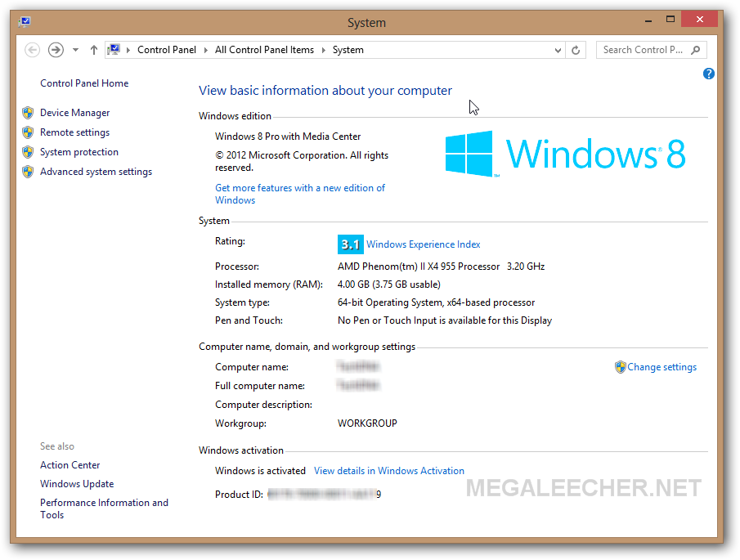Click the heading 'View basic information about your computer'

click(325, 91)
